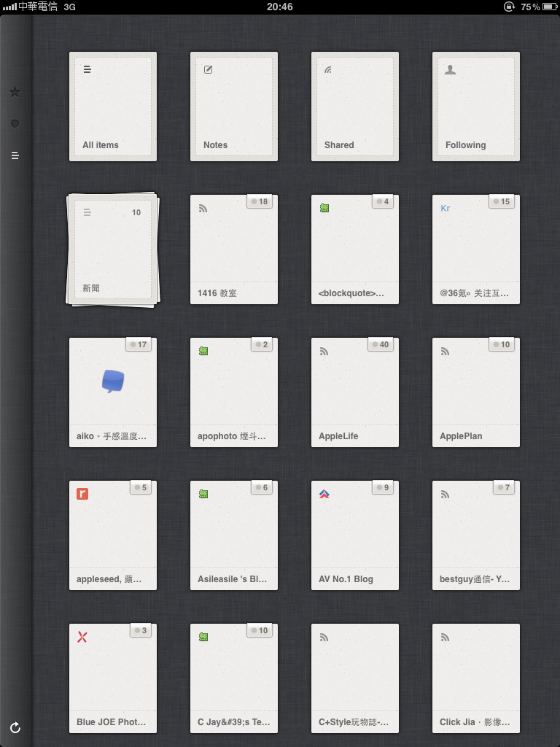Open the Shared card
The width and height of the screenshot is (560, 747).
point(355,107)
